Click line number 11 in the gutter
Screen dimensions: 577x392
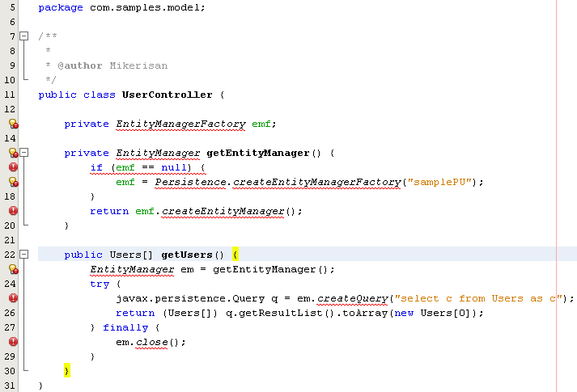(11, 95)
